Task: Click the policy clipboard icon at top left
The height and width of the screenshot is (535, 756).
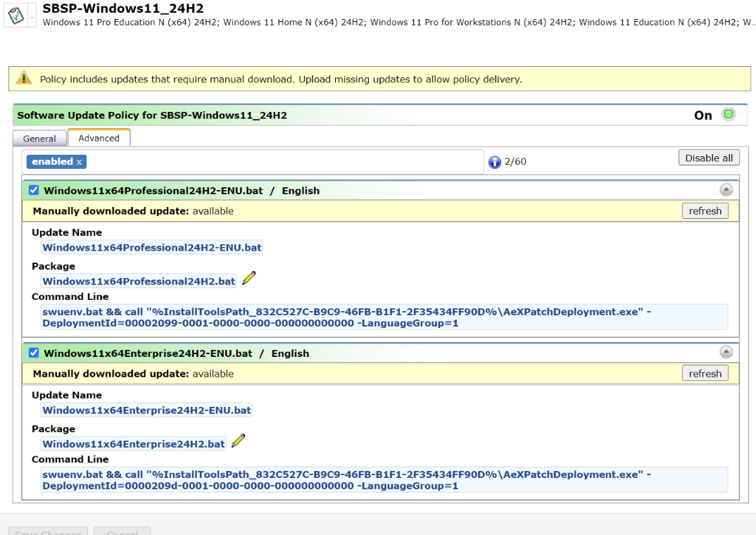Action: pyautogui.click(x=16, y=15)
